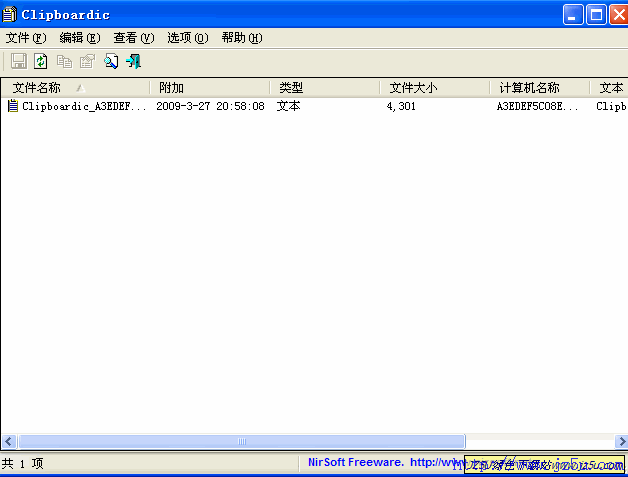Image resolution: width=628 pixels, height=477 pixels.
Task: Click the computer name A3EDEF5C08E...
Action: [x=537, y=106]
